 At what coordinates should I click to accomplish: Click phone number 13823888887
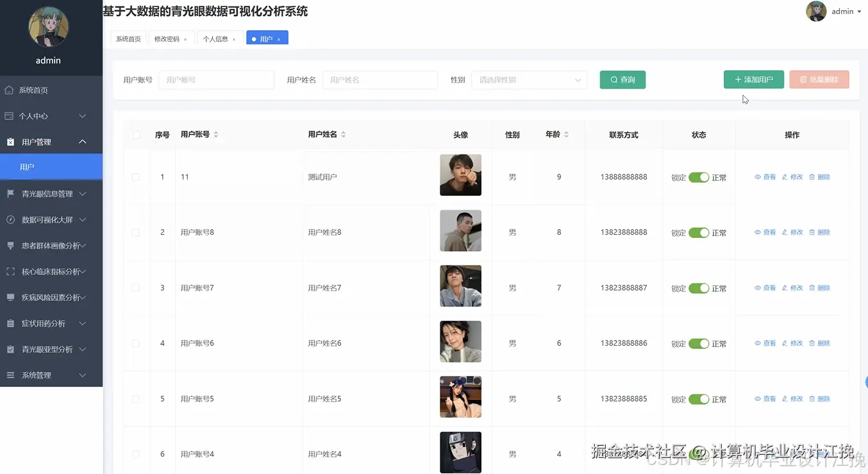click(624, 288)
